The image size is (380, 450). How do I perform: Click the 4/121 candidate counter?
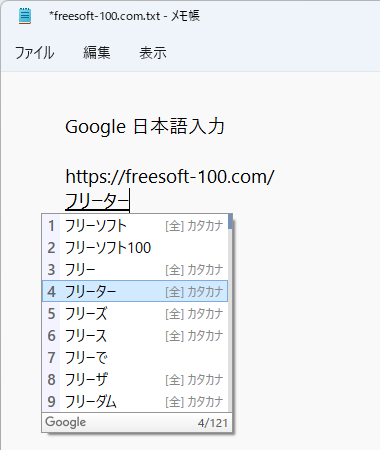click(x=213, y=423)
